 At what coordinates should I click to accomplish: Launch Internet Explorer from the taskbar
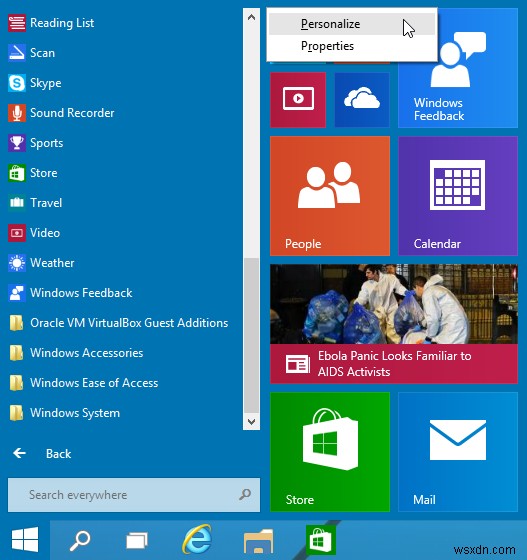[x=197, y=540]
